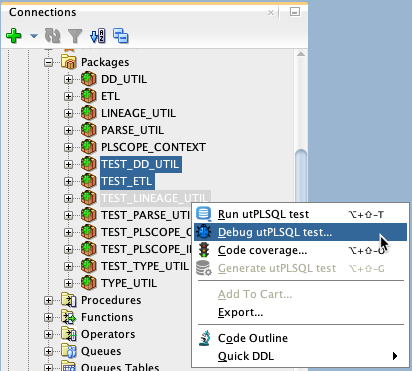
Task: Click the A-Z sort connections icon
Action: [x=98, y=36]
